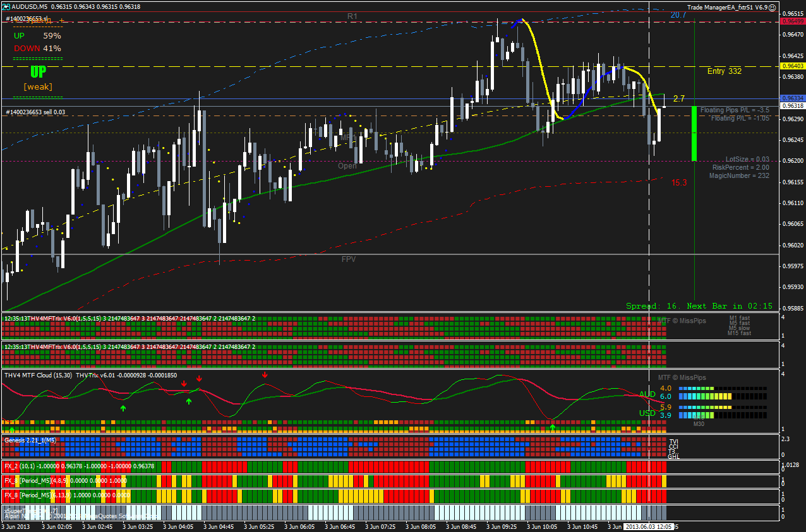806x532 pixels.
Task: Click the R1 pivot level label
Action: pos(352,16)
